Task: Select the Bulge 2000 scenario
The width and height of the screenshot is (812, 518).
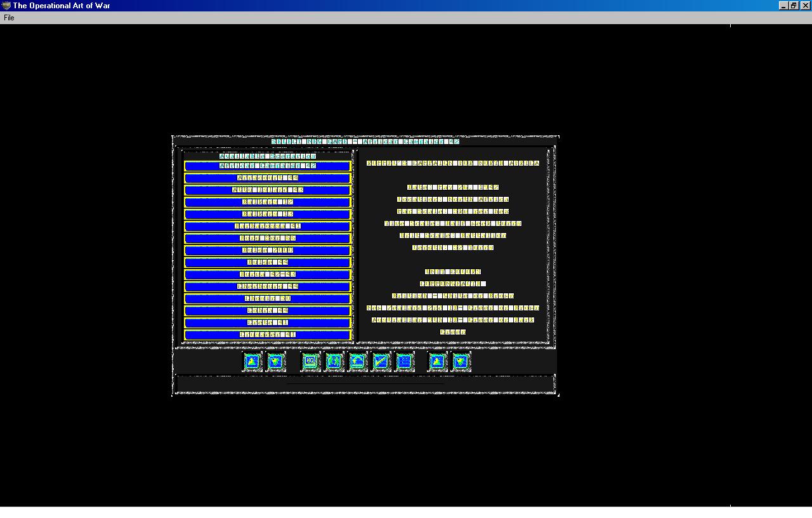Action: 268,251
